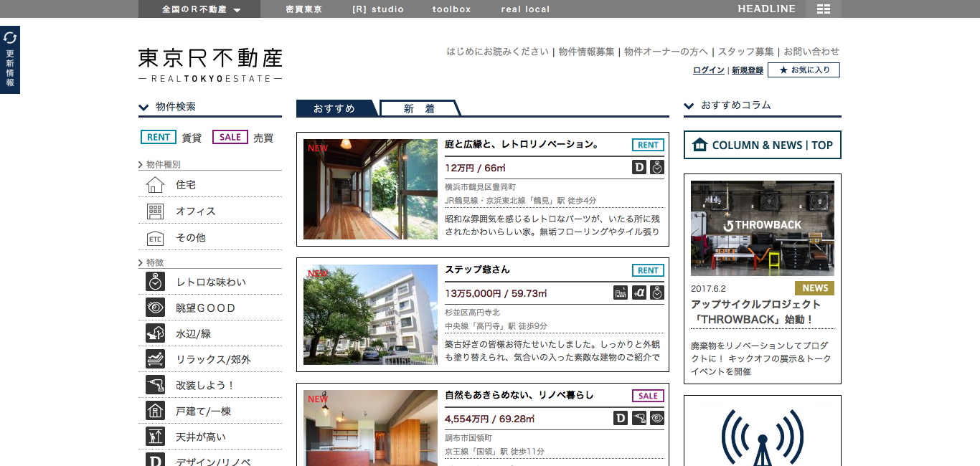
Task: Select the その他 ETC icon
Action: click(155, 238)
